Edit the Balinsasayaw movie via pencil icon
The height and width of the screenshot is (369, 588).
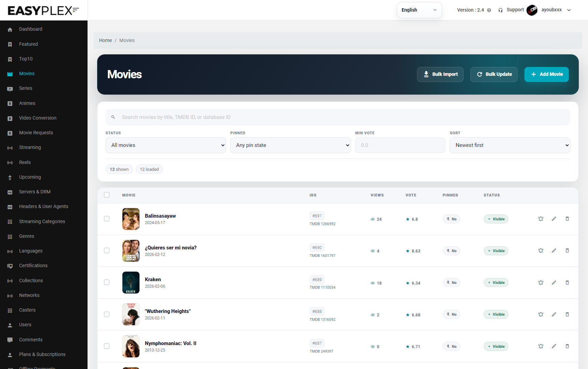click(554, 219)
